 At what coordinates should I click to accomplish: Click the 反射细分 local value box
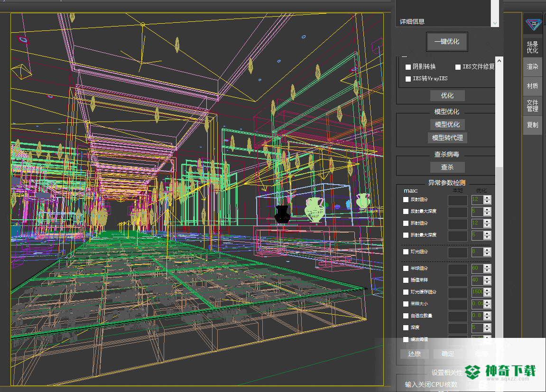click(458, 200)
